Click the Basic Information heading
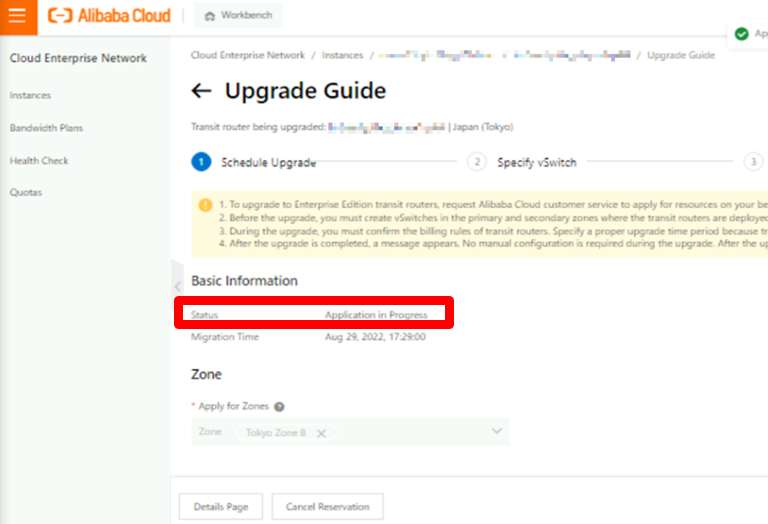This screenshot has width=768, height=524. coord(244,281)
